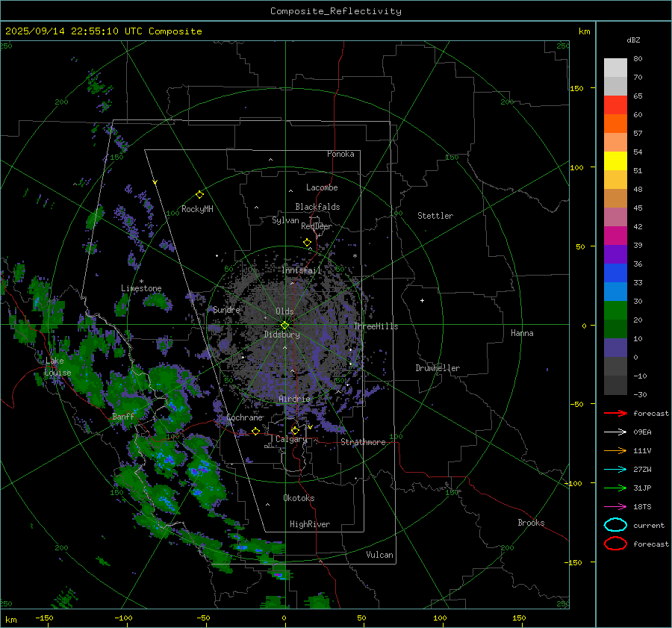Viewport: 672px width, 628px height.
Task: Select the -30 dBZ value in legend
Action: 640,394
